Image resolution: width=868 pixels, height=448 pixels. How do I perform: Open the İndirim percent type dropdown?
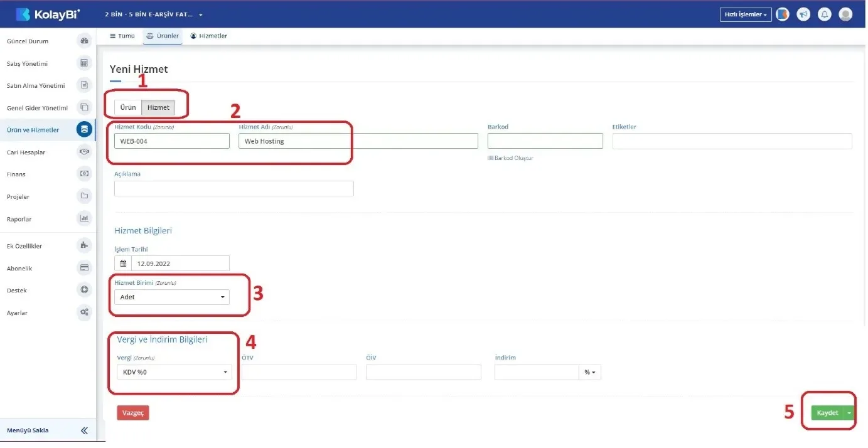coord(590,372)
